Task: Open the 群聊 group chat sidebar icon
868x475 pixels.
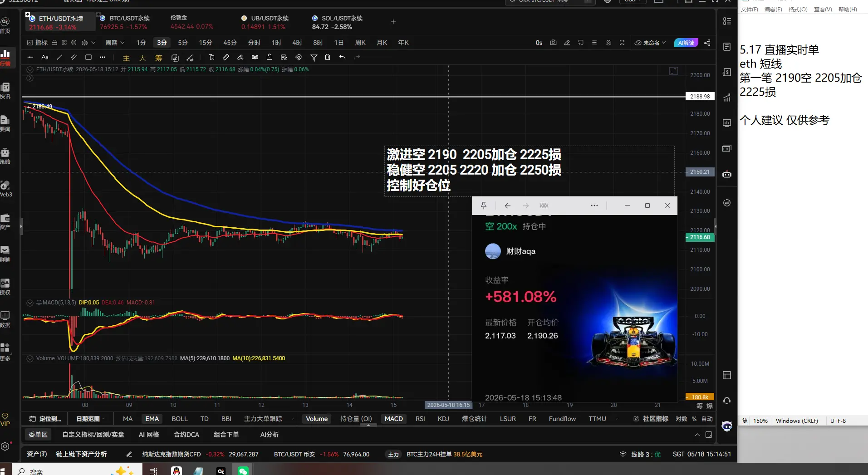Action: point(5,254)
